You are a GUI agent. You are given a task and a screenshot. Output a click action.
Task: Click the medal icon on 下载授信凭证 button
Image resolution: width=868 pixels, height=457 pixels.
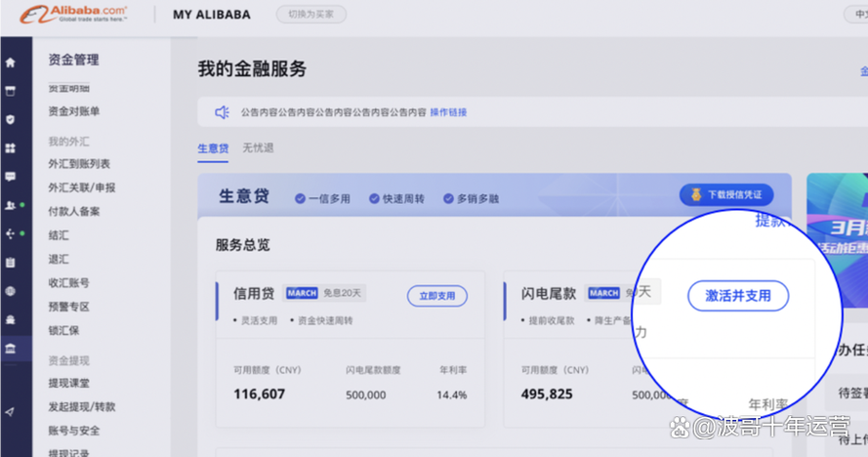click(696, 194)
